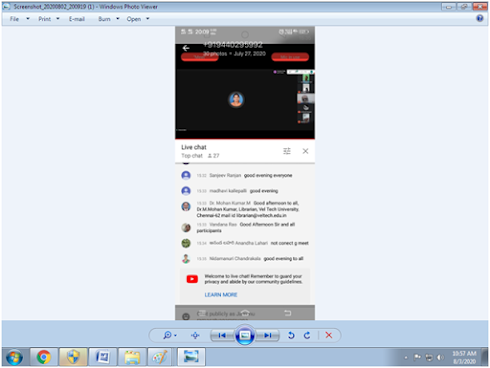Open the Paint app in the taskbar
The height and width of the screenshot is (368, 490).
[160, 357]
